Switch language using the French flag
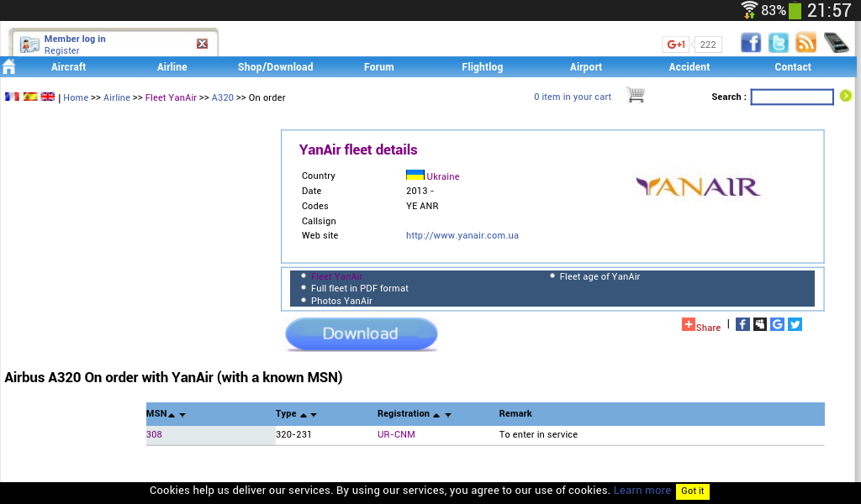Screen dimensions: 861x504 (12, 97)
